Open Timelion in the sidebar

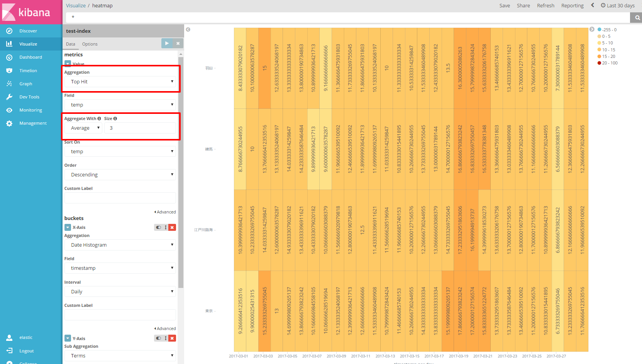pos(28,70)
